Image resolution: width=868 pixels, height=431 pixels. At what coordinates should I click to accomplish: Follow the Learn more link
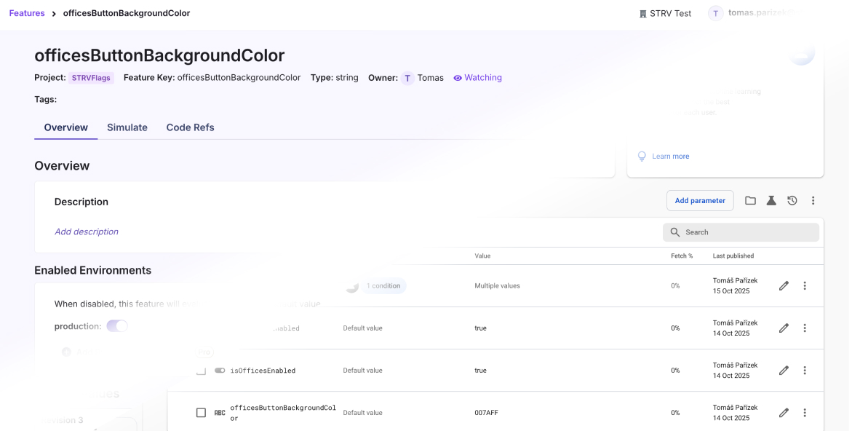tap(670, 157)
